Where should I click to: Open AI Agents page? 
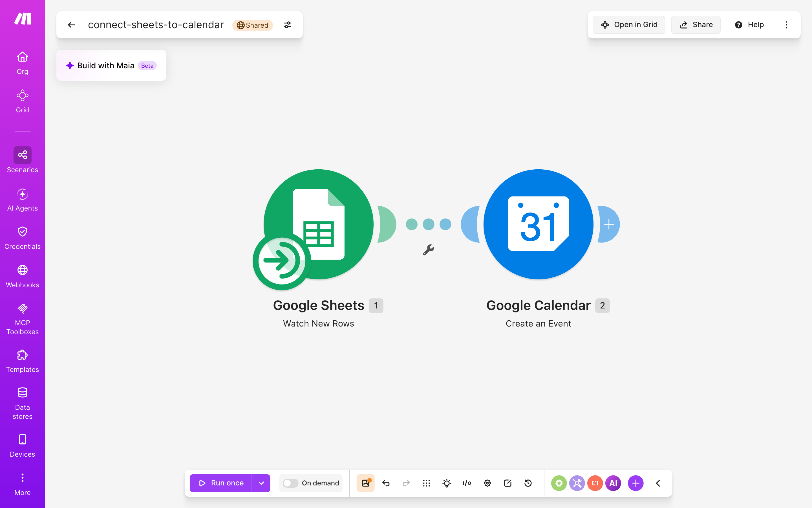[x=23, y=200]
